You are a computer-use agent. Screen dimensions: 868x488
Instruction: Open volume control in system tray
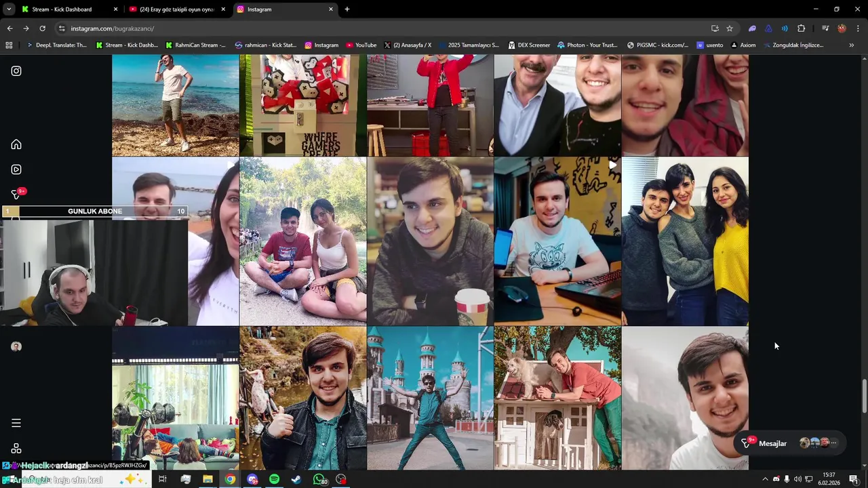[797, 479]
